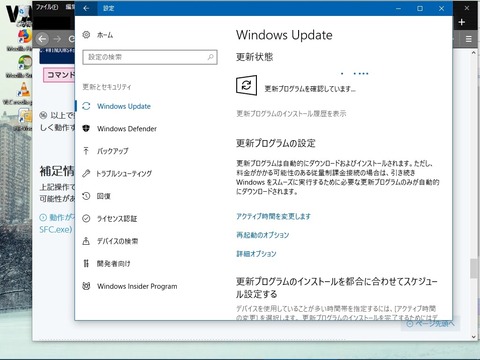Click 再起動のオプション link
The height and width of the screenshot is (360, 480).
263,235
